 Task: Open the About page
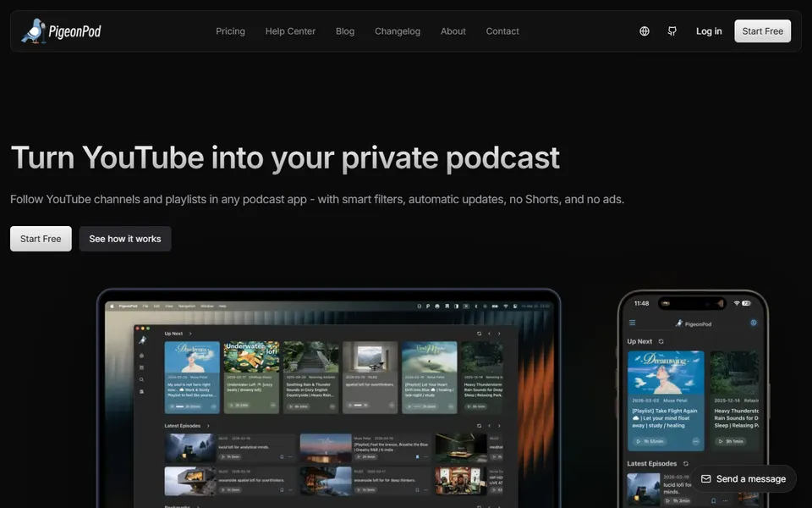tap(453, 31)
